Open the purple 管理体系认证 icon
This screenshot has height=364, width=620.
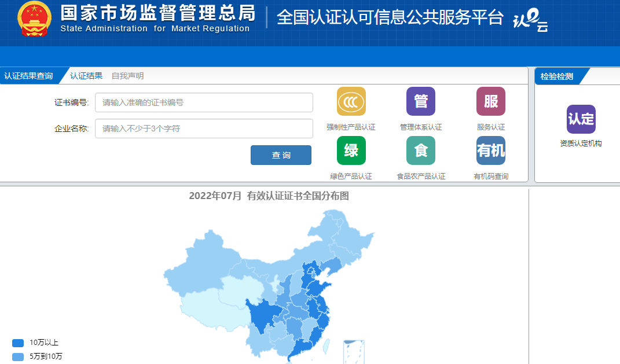[421, 101]
